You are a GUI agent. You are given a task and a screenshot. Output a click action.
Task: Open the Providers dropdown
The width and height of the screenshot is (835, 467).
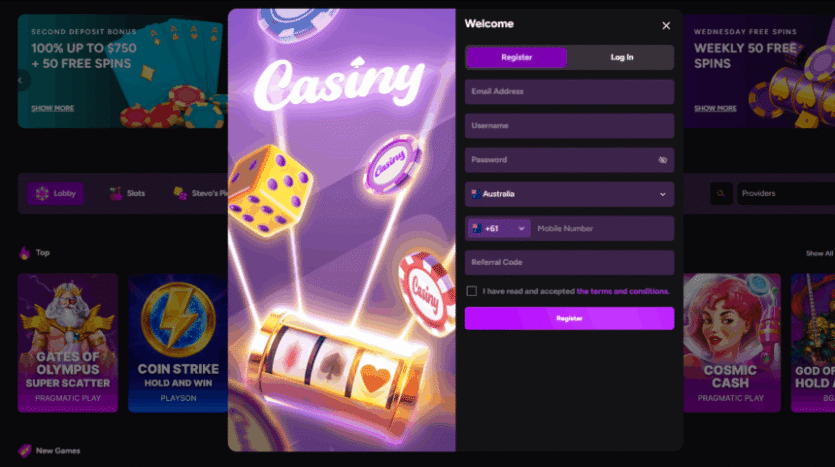785,194
